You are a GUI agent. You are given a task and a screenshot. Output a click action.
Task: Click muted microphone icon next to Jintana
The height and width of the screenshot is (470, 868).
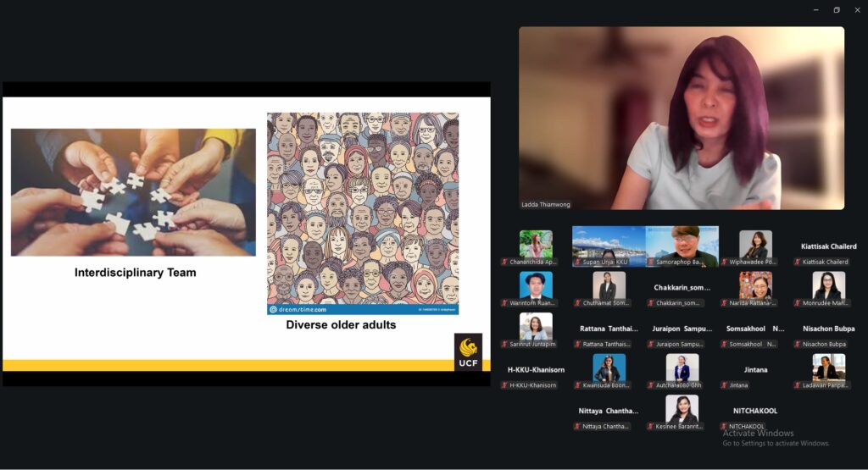pos(725,385)
